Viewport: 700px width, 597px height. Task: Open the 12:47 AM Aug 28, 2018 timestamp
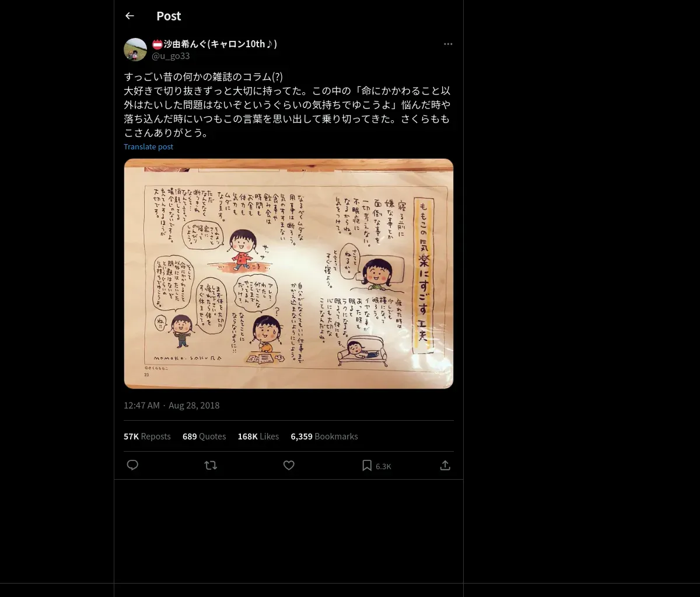(171, 405)
